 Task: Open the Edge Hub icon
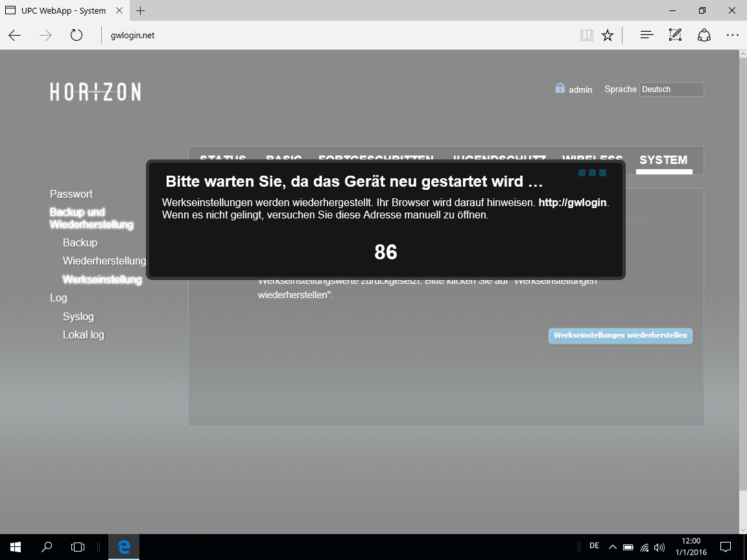click(646, 35)
